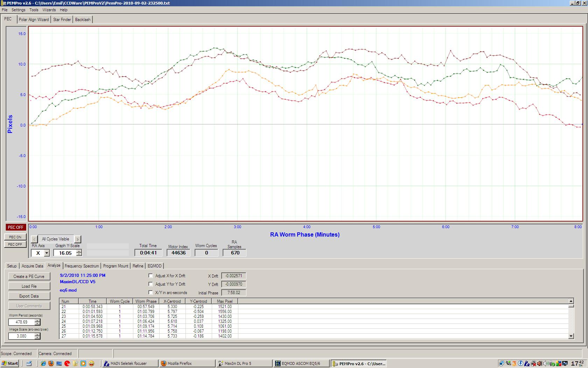Click the Show Desktop quick launch icon
Screen dimensions: 588x368
coord(29,363)
